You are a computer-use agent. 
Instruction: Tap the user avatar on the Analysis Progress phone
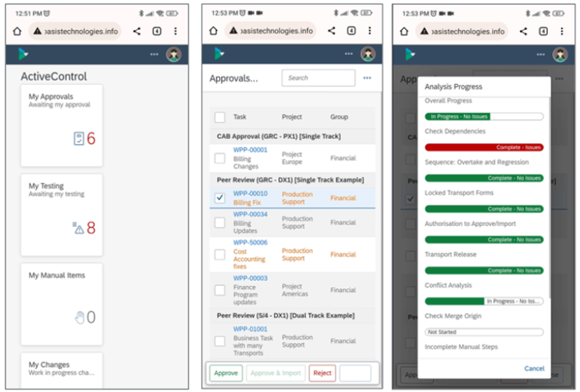pyautogui.click(x=560, y=54)
